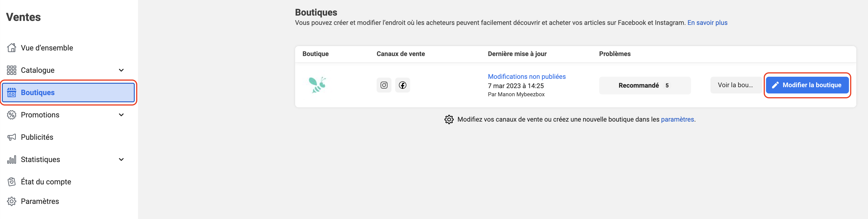Click the Boutique column header

click(x=315, y=54)
